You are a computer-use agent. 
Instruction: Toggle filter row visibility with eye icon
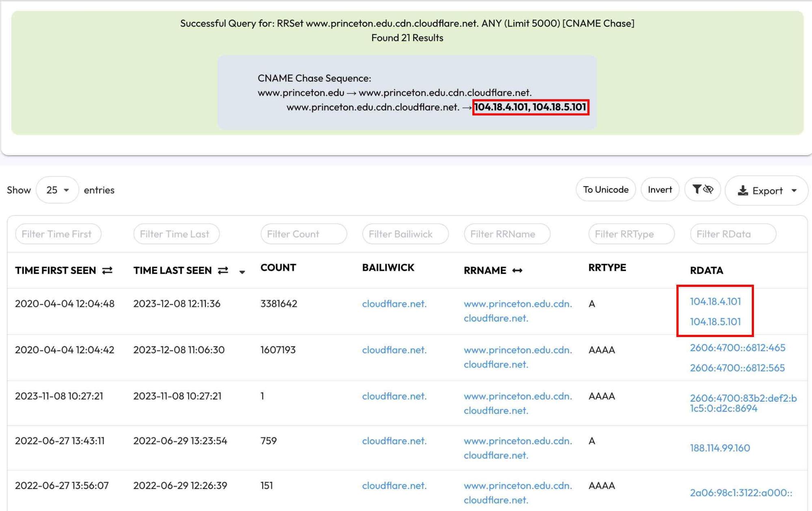click(x=708, y=189)
